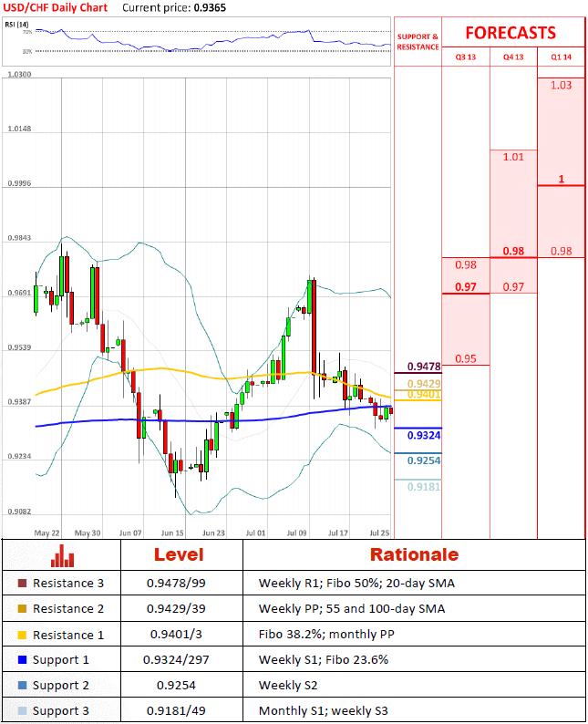Click the Resistance 1 yellow color swatch
The width and height of the screenshot is (588, 724).
22,635
